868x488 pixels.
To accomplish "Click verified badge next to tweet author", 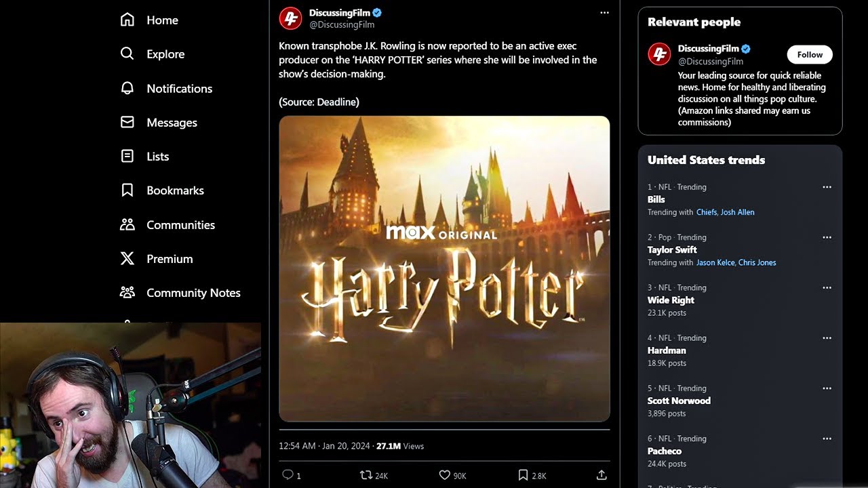I will pyautogui.click(x=377, y=13).
